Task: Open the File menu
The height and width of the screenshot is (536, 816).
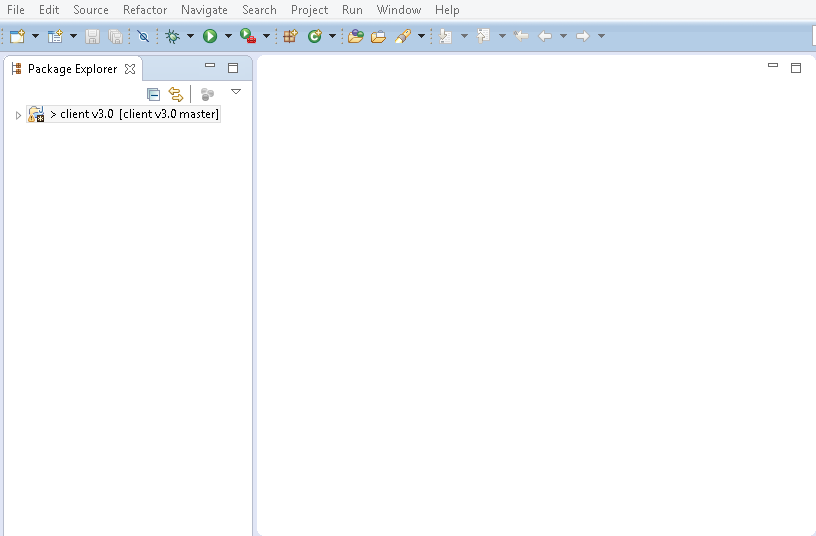Action: coord(16,10)
